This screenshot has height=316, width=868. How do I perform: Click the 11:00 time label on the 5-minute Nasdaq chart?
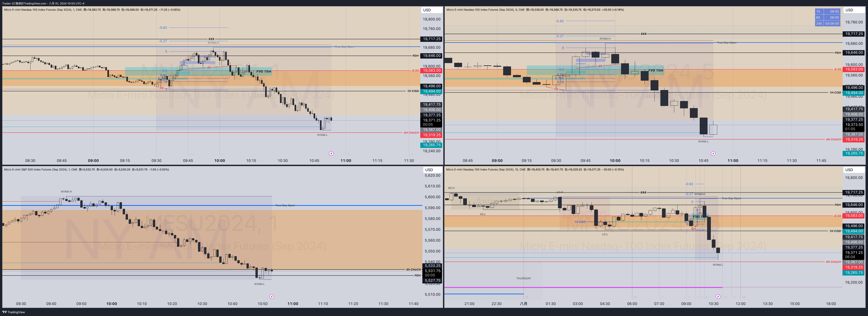coord(733,160)
